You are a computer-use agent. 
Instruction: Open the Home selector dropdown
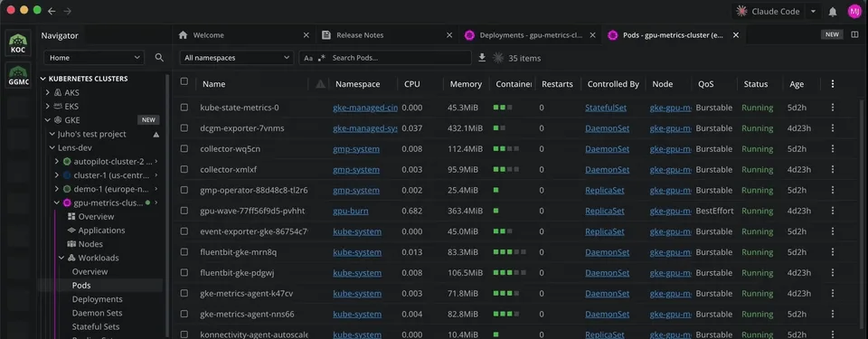94,58
